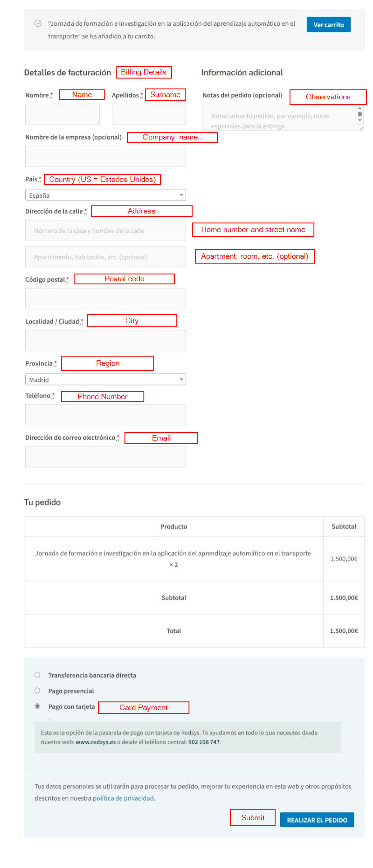This screenshot has height=868, width=373.
Task: Select Transferencia bancaria directa payment option
Action: 37,675
